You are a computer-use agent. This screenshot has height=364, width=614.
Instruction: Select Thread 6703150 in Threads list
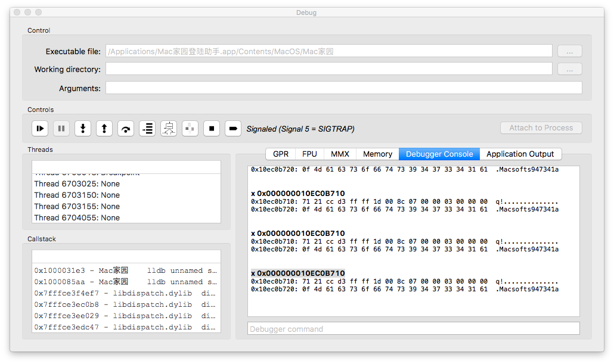coord(77,195)
